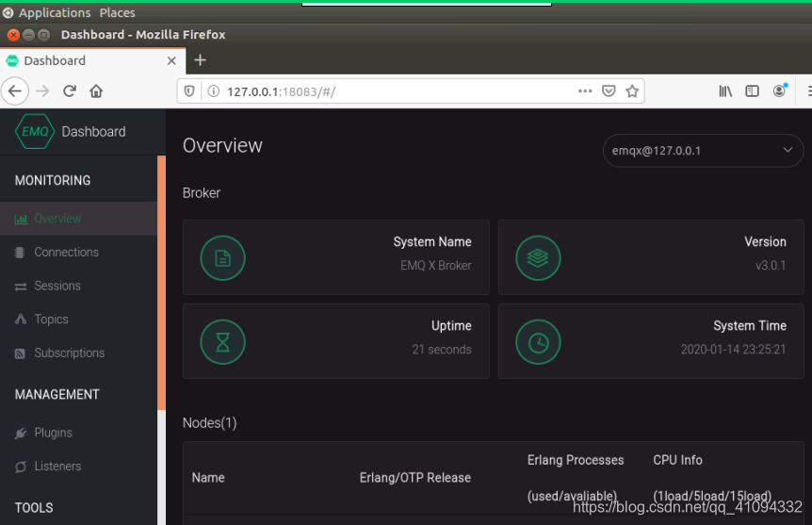Select Overview in the sidebar
This screenshot has width=812, height=525.
[79, 219]
